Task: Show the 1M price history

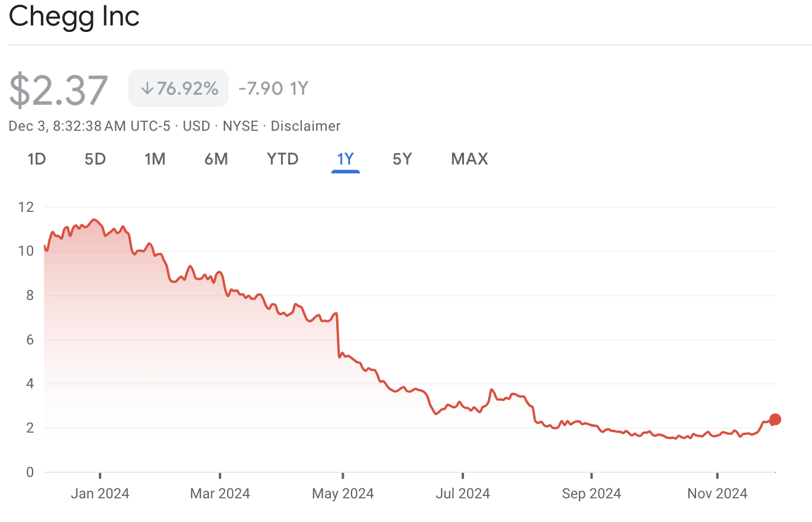Action: [154, 159]
